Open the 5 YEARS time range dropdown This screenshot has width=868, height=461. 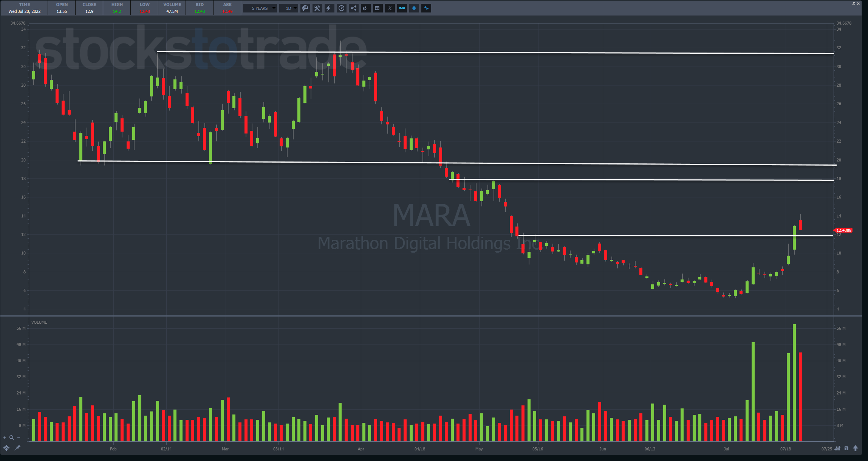[x=260, y=8]
